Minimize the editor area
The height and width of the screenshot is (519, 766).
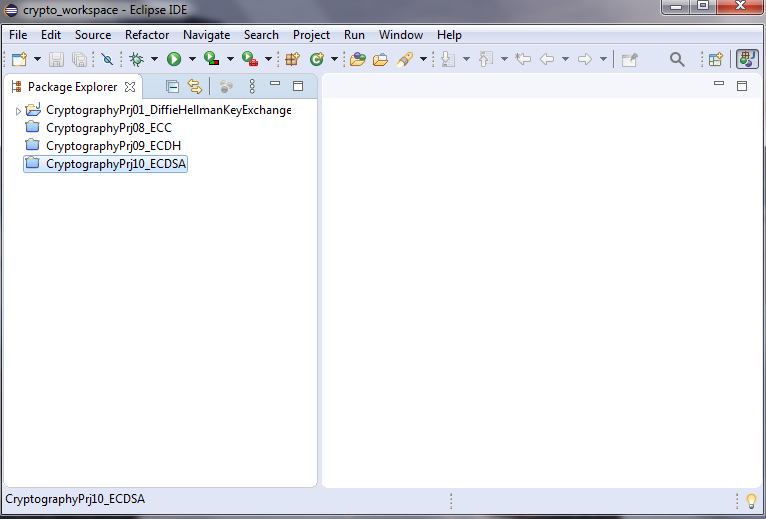pos(719,84)
